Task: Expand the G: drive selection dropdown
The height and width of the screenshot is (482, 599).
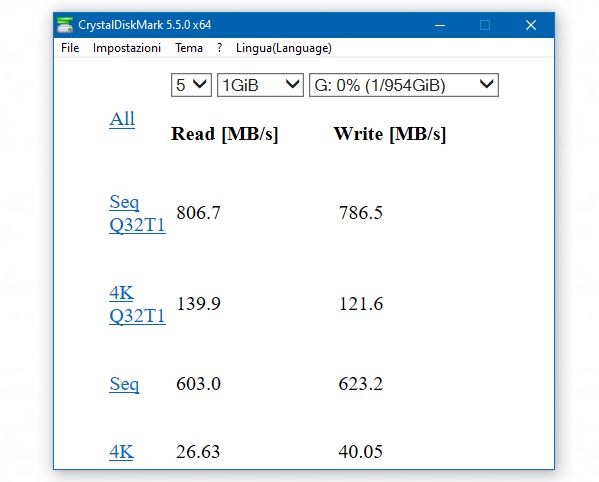Action: [404, 85]
